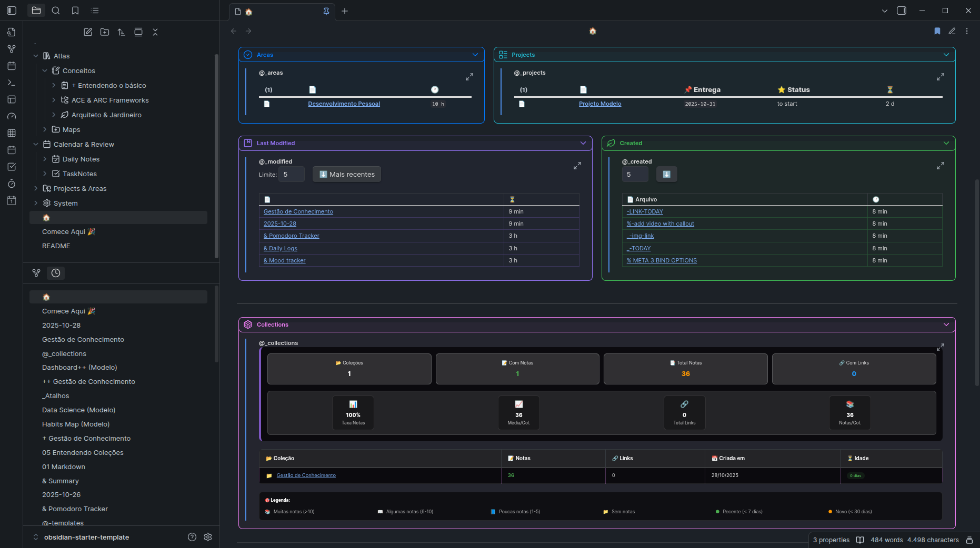Collapse the left sidebar with the toggle
Viewport: 980px width, 548px height.
[12, 11]
